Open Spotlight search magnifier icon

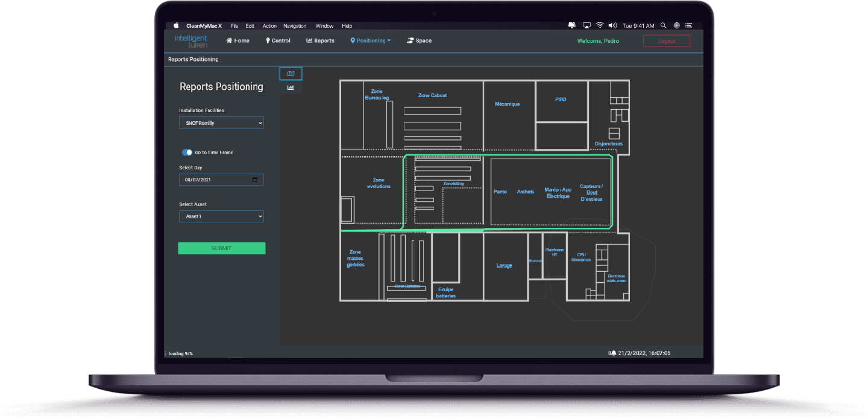664,25
